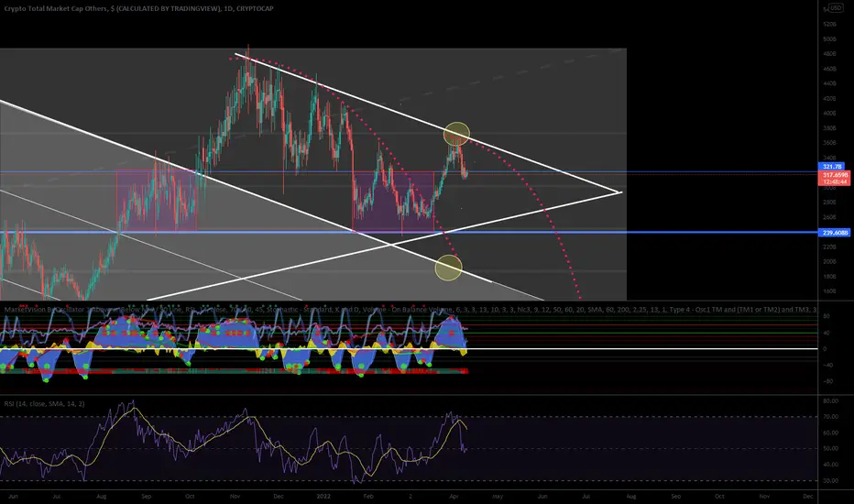Click the white zero line of oscillator pane
Image resolution: width=854 pixels, height=504 pixels.
[409, 349]
